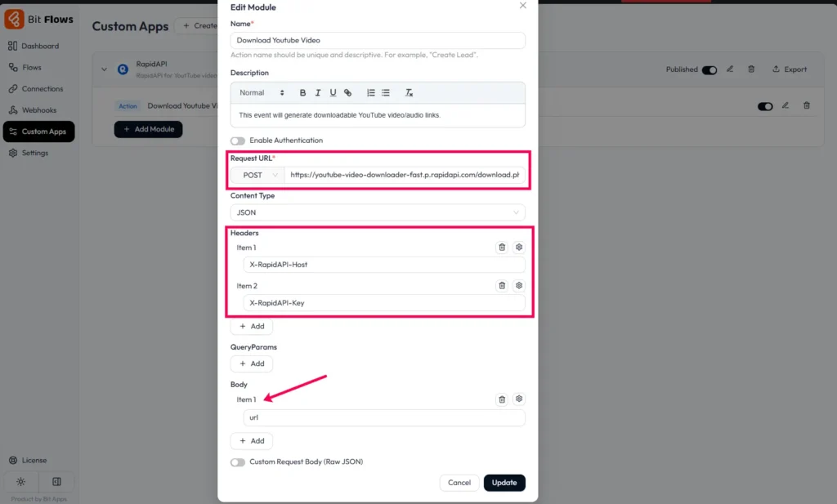
Task: Enable Custom Request Body (Raw JSON)
Action: pos(238,462)
